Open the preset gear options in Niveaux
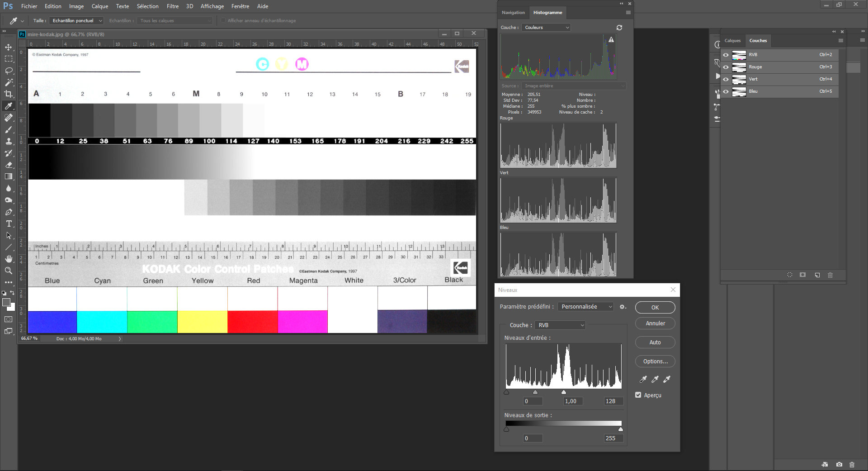868x471 pixels. [623, 307]
